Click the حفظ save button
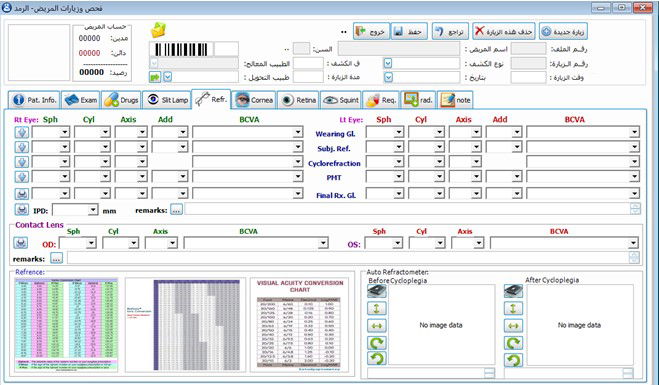The height and width of the screenshot is (385, 659). click(409, 32)
